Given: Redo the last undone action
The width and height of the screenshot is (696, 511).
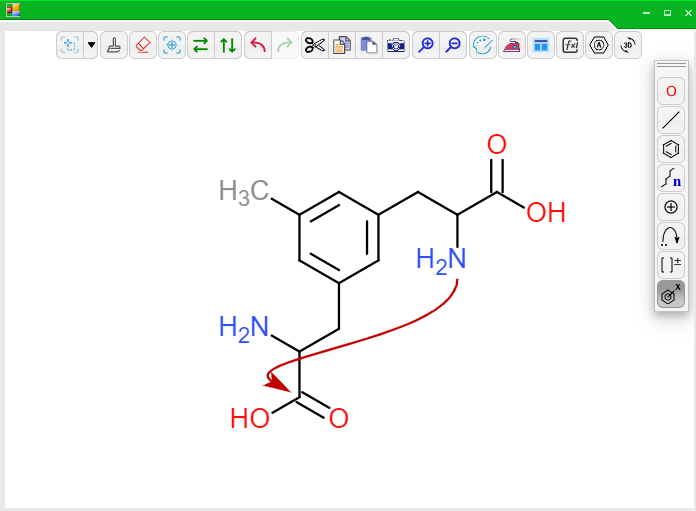Looking at the screenshot, I should tap(285, 45).
